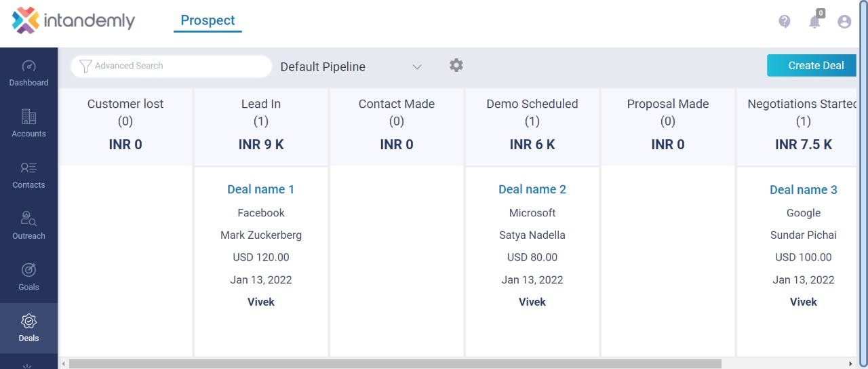Open the Contacts sidebar icon
This screenshot has width=868, height=369.
point(28,168)
